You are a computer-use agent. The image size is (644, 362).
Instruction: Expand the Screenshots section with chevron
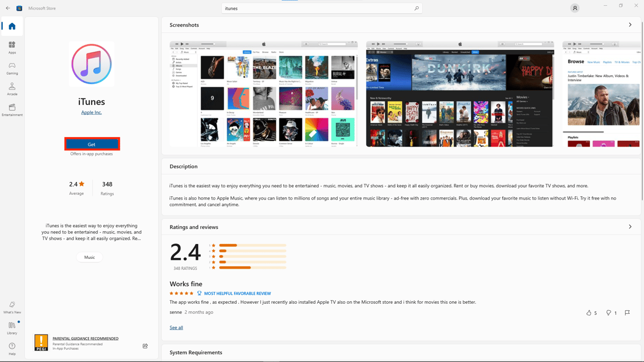(x=630, y=25)
